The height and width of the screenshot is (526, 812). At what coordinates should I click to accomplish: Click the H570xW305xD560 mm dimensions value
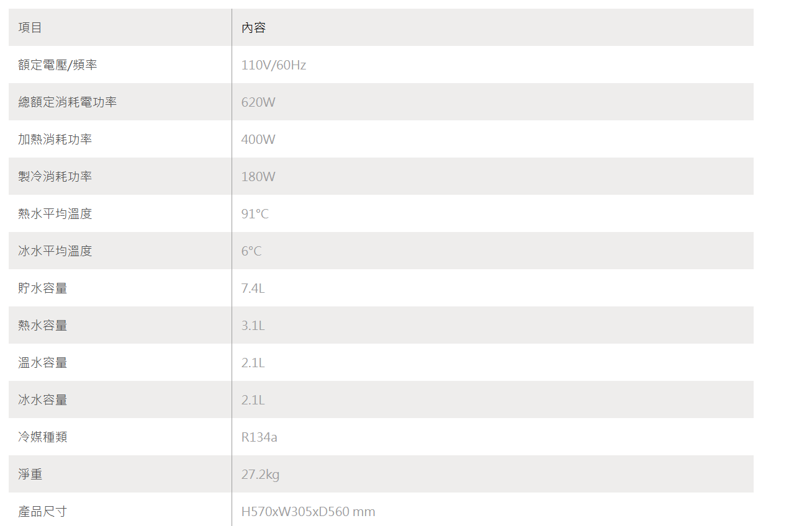(x=308, y=512)
